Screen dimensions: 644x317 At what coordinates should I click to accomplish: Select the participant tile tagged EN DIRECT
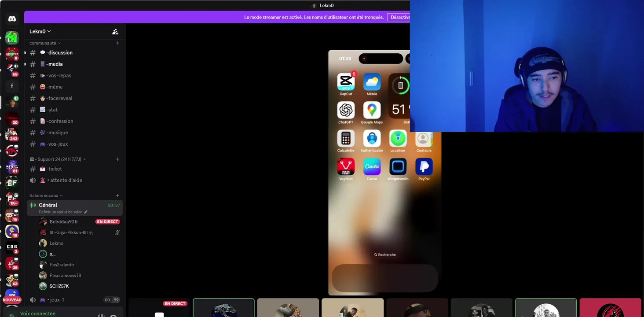click(x=159, y=308)
